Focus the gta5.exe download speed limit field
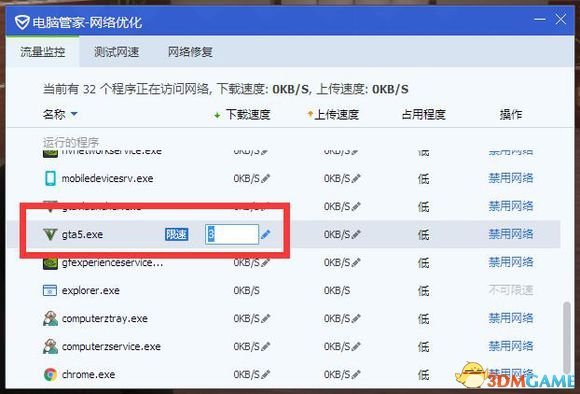Image resolution: width=580 pixels, height=394 pixels. click(x=232, y=234)
